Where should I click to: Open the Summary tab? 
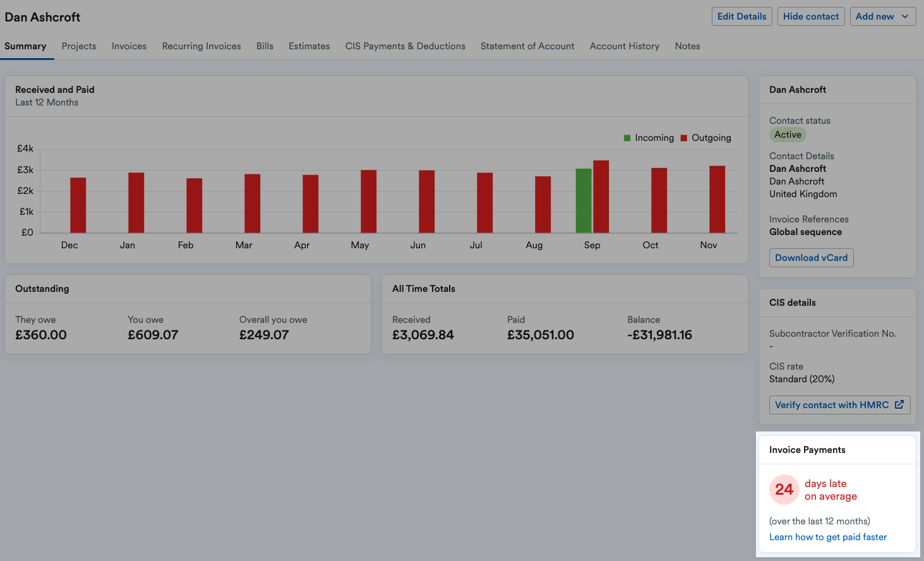(x=25, y=46)
